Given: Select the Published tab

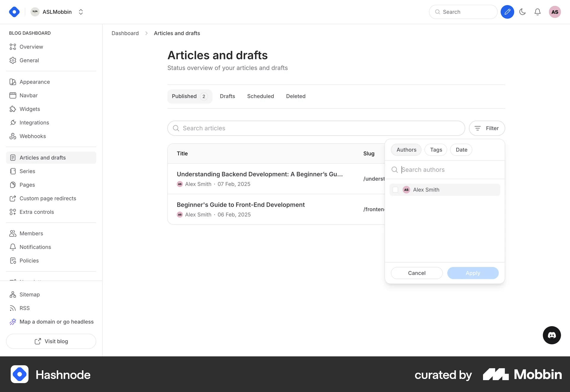Looking at the screenshot, I should 190,96.
